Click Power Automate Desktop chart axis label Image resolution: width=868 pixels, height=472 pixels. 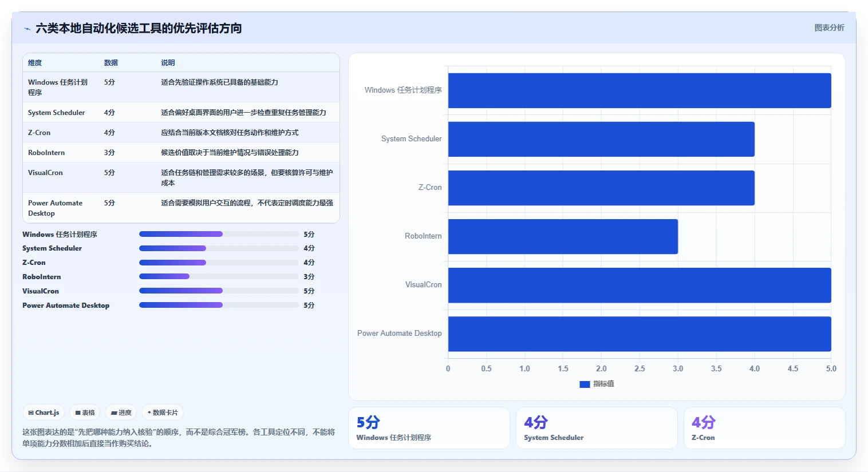point(400,334)
